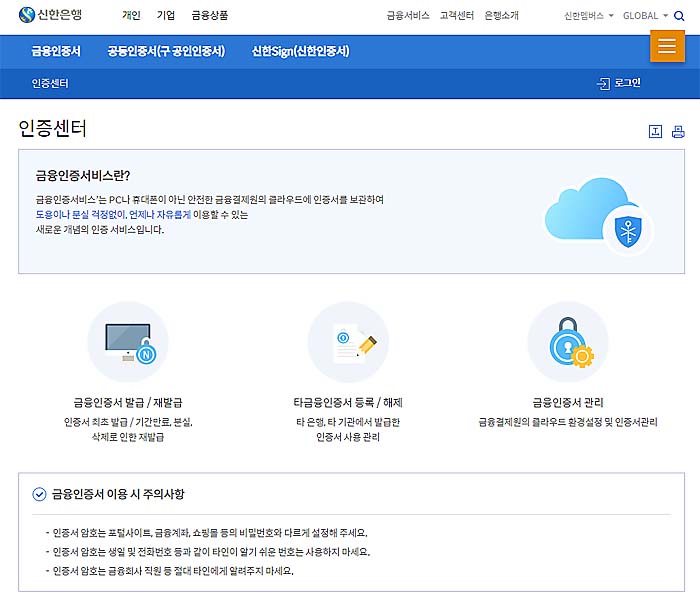
Task: Open the 은행소개 menu
Action: [501, 16]
